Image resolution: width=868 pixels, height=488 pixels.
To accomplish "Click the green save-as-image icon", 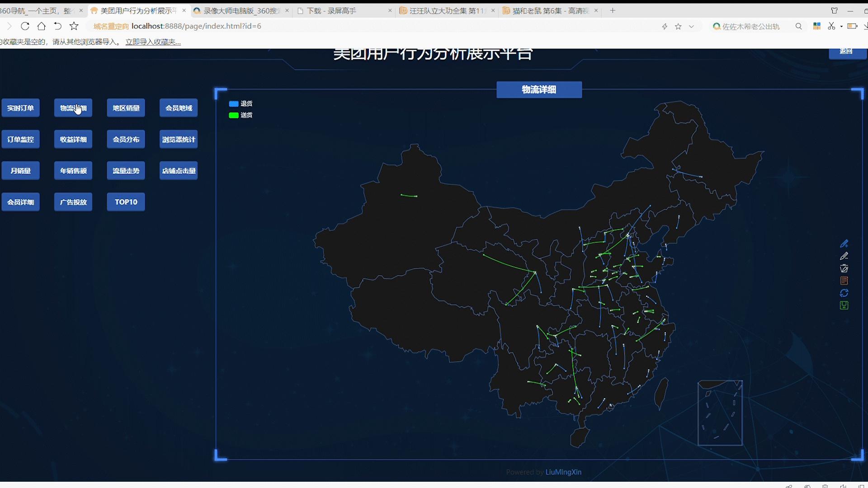I will pyautogui.click(x=844, y=305).
